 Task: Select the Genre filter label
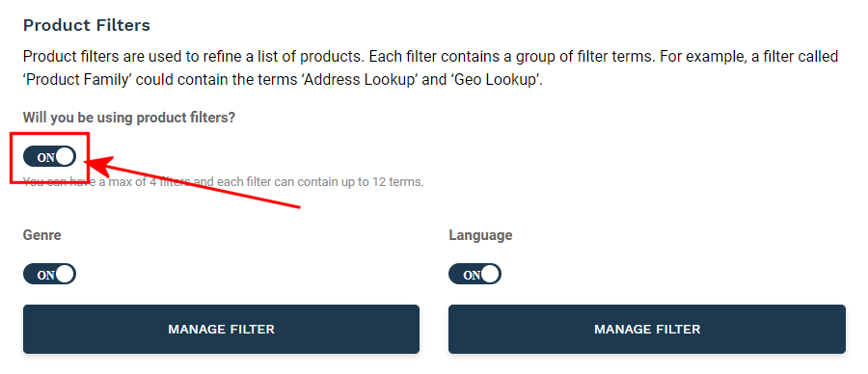tap(42, 235)
